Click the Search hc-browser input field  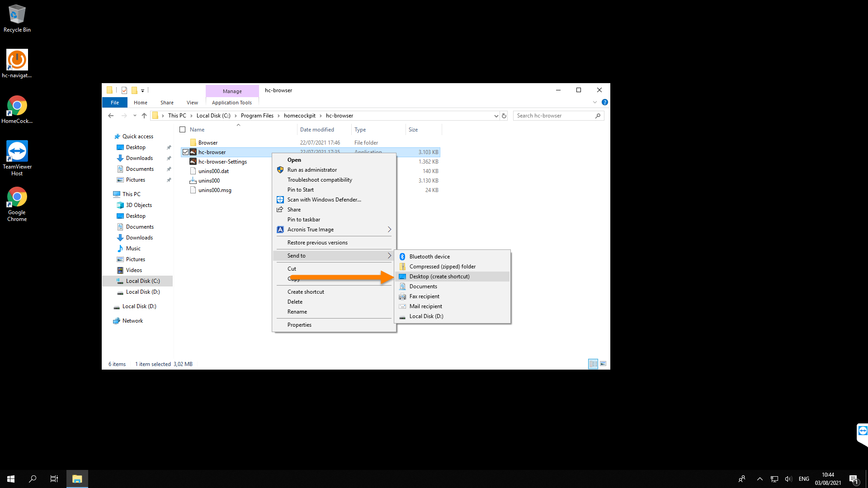pos(554,116)
